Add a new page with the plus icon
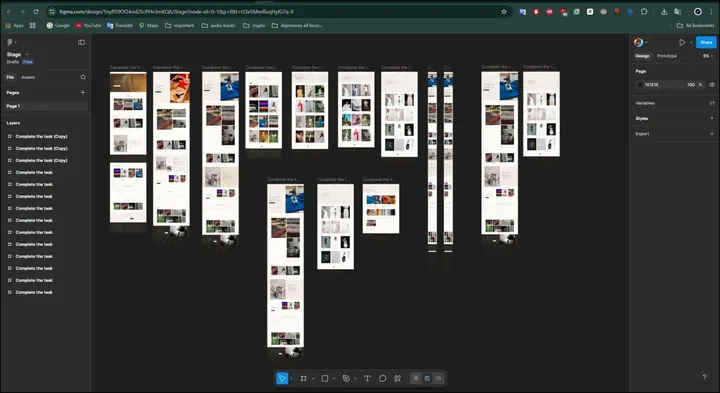Viewport: 720px width, 393px height. [83, 92]
